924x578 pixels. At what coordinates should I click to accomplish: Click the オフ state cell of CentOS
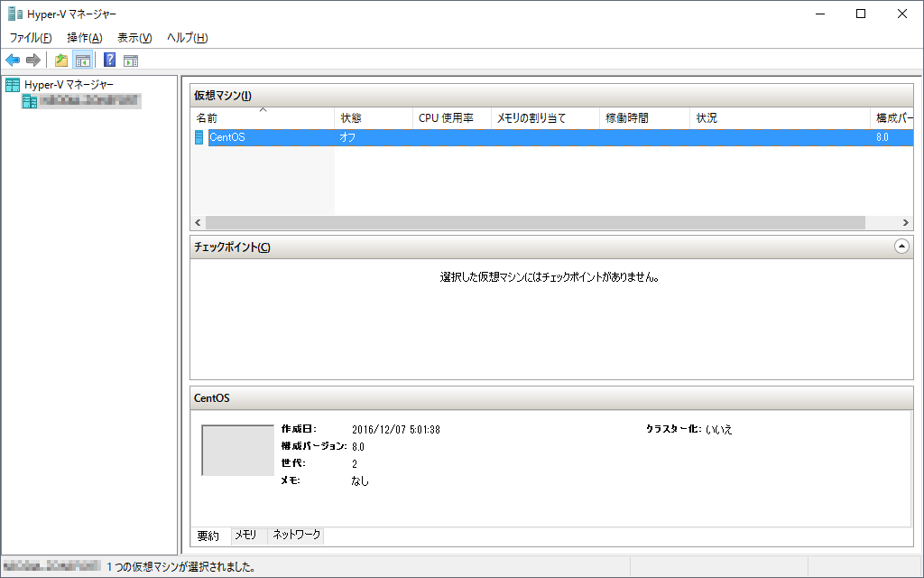pos(347,137)
